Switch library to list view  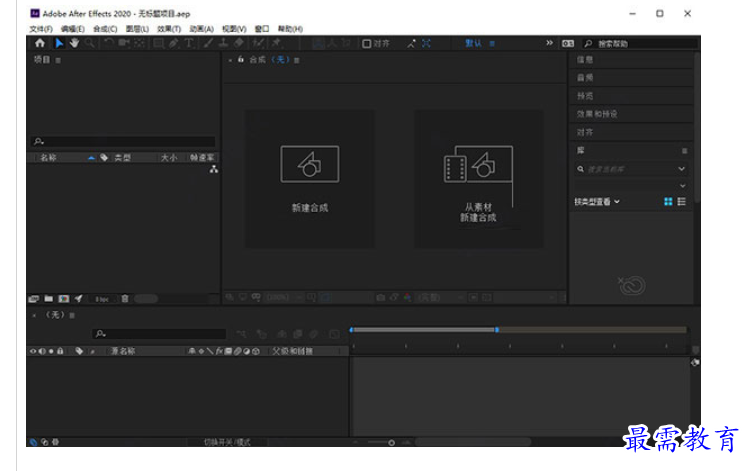(x=682, y=202)
